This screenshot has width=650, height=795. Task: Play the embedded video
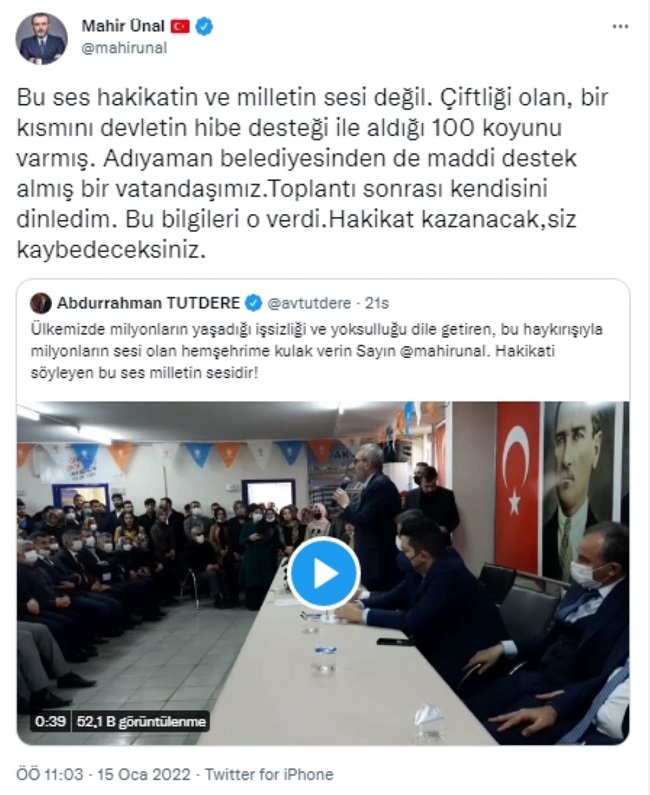click(x=323, y=573)
